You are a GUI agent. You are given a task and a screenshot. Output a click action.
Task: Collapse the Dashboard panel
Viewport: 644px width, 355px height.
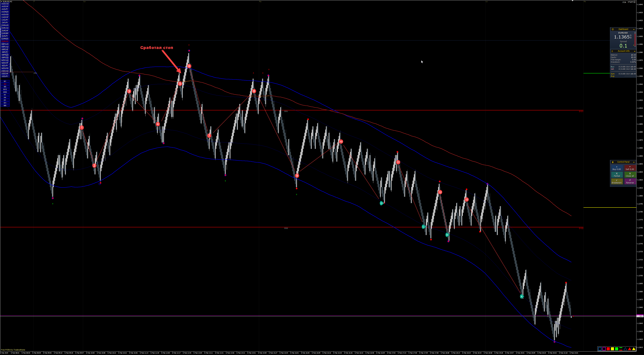point(634,29)
